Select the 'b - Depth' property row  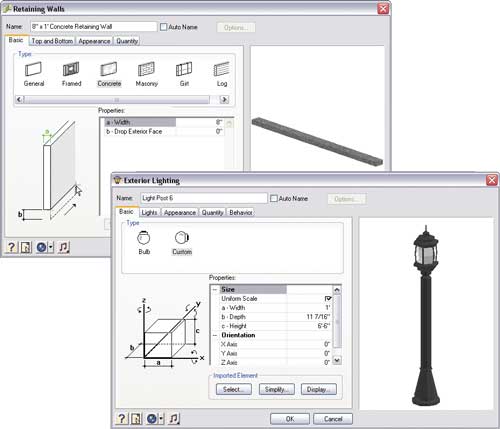pos(275,317)
